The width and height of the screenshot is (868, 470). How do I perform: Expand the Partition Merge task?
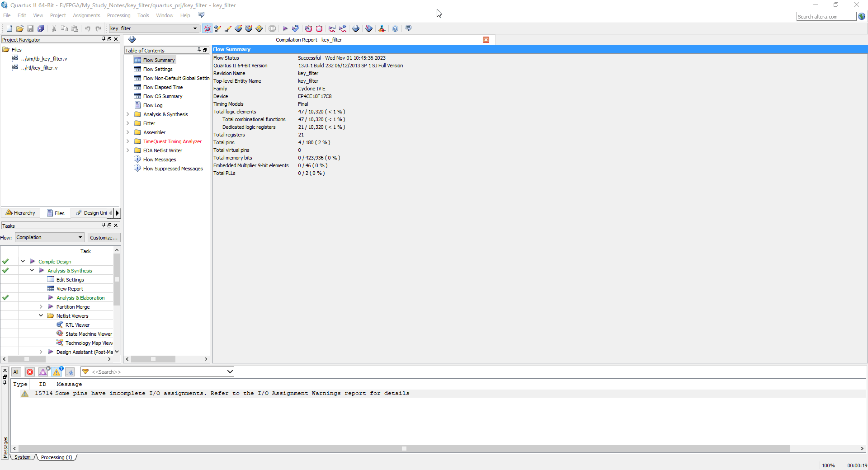[41, 306]
